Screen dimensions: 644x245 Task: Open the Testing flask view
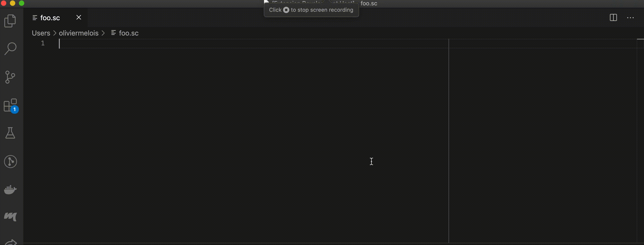coord(10,133)
